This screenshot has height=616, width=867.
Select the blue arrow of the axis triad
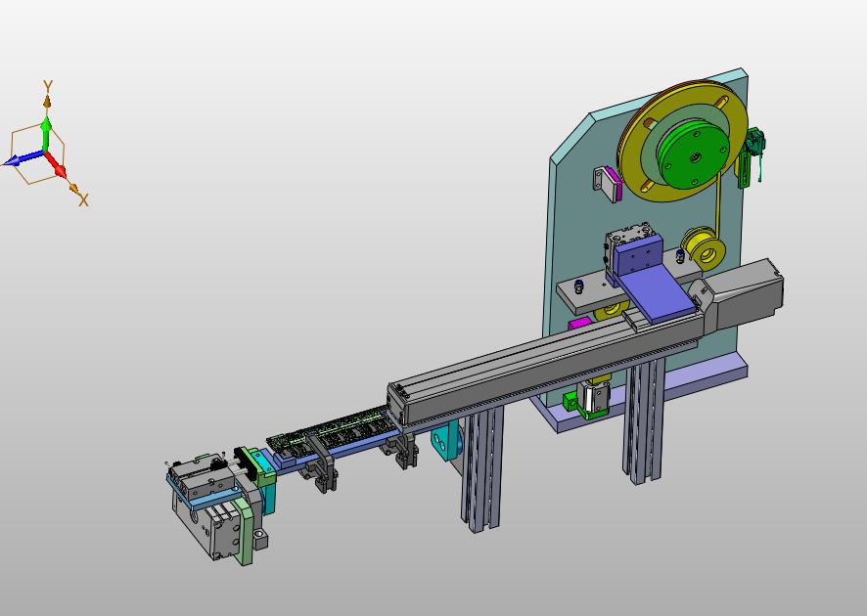[x=23, y=158]
